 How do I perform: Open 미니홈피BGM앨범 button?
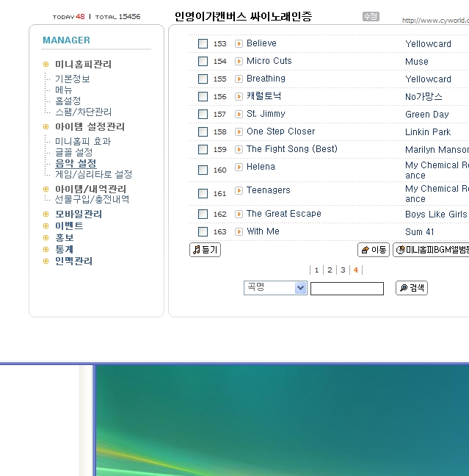pyautogui.click(x=431, y=250)
